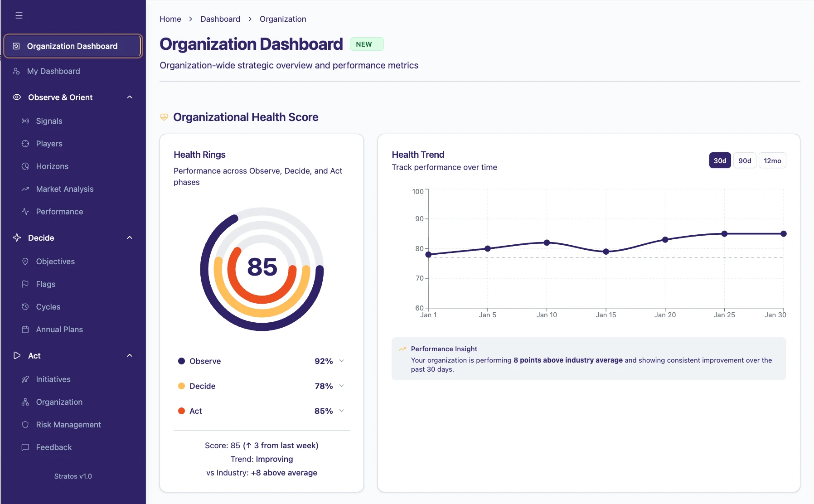
Task: Click the Horizons clock icon
Action: [25, 166]
